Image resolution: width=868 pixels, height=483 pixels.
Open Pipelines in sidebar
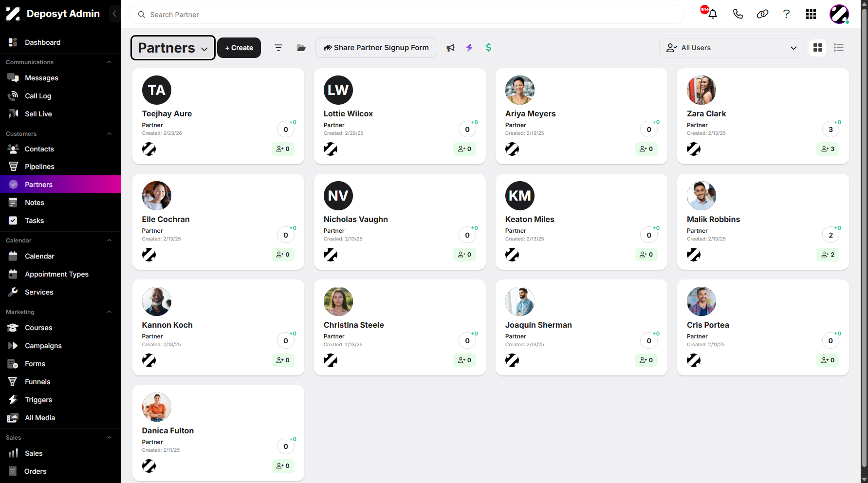point(60,167)
